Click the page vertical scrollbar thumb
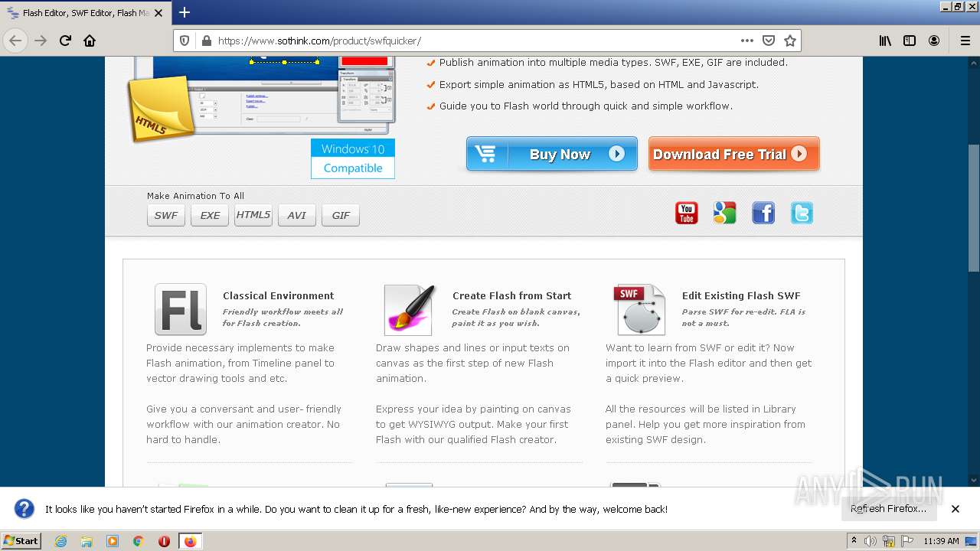The image size is (980, 551). click(974, 207)
